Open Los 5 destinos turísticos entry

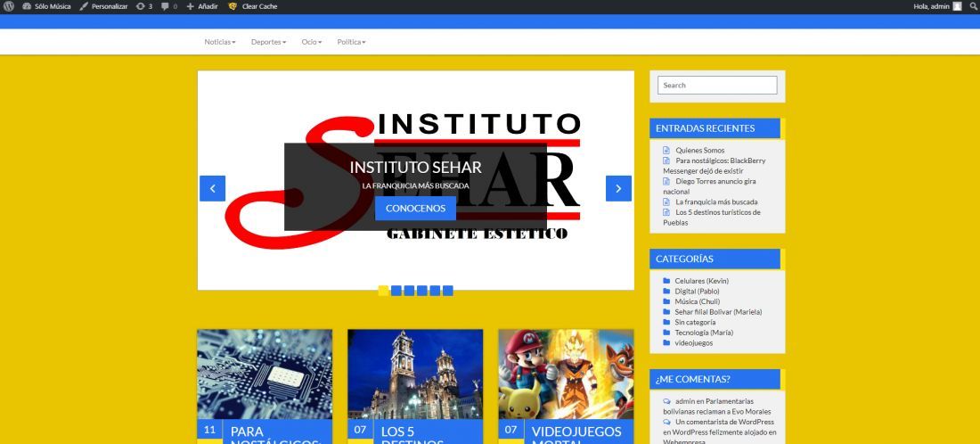tap(712, 217)
